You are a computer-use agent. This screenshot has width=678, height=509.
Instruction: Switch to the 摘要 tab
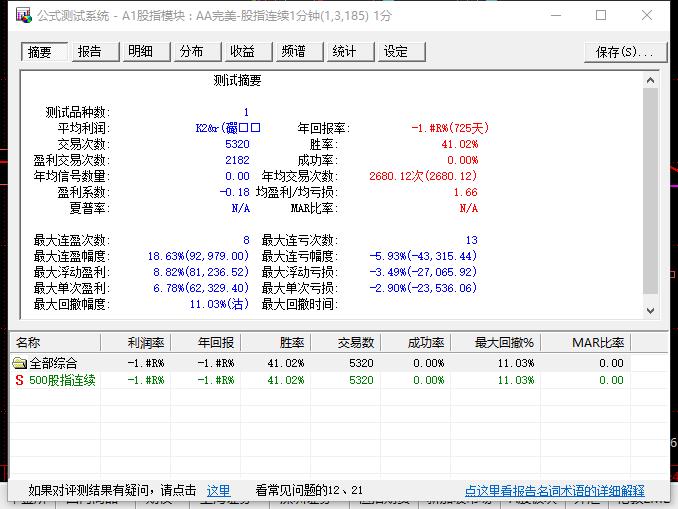click(44, 52)
